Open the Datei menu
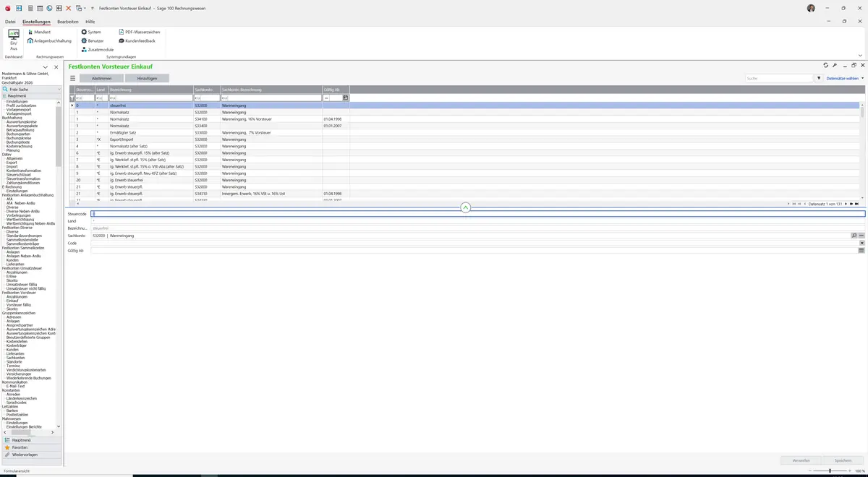 click(10, 22)
